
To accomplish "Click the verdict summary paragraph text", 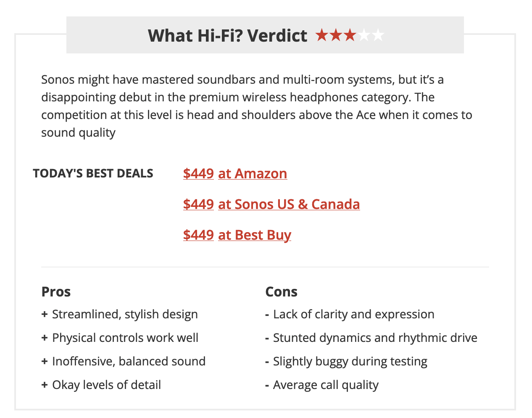I will tap(257, 106).
